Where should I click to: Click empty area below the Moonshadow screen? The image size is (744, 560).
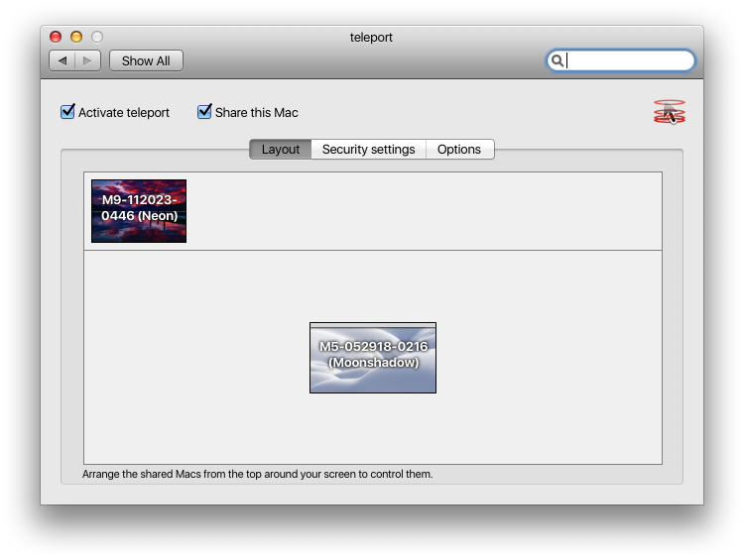[x=373, y=431]
